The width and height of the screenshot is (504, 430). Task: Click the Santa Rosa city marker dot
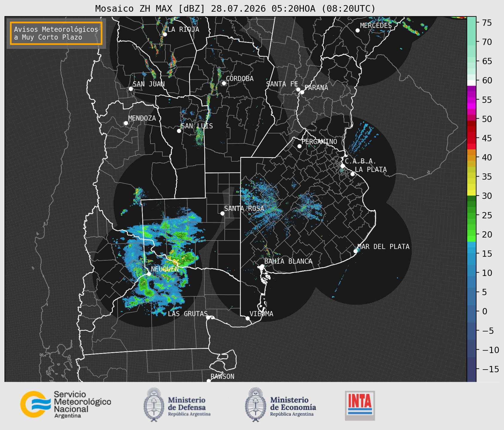tap(222, 213)
